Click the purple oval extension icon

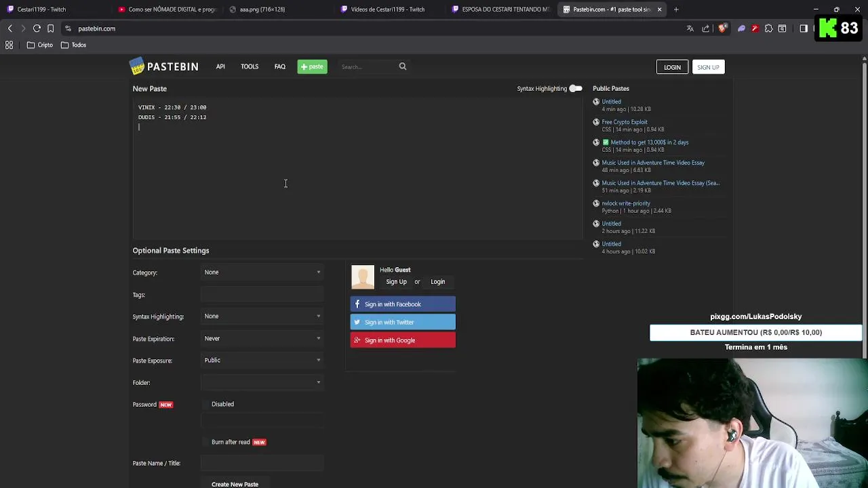(741, 28)
